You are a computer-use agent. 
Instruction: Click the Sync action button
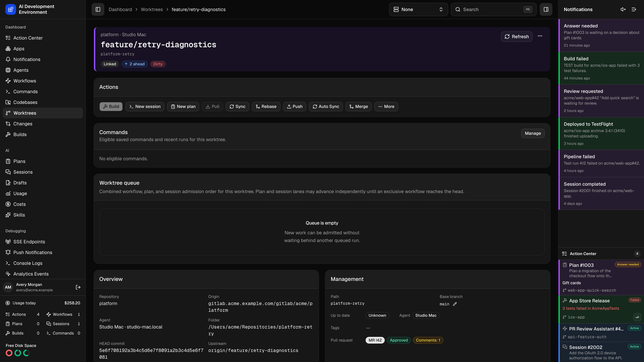[x=237, y=106]
